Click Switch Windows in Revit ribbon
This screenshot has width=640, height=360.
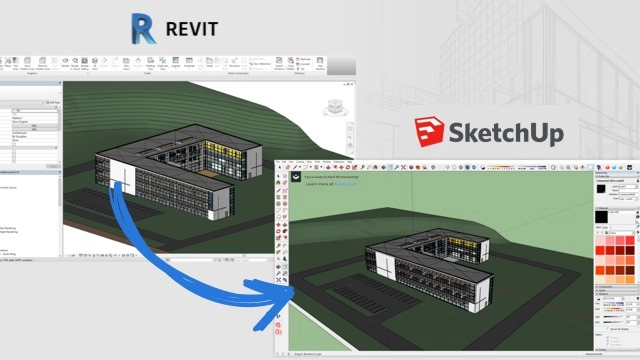coord(279,62)
